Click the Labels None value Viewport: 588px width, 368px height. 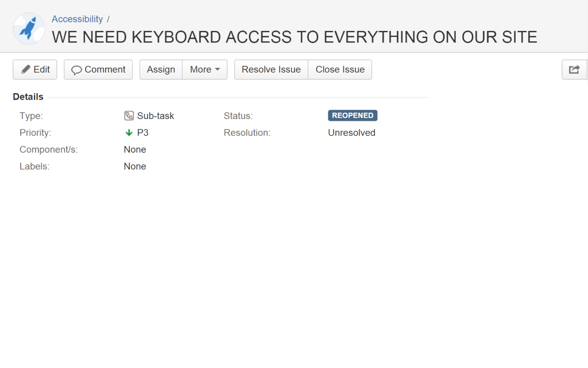pyautogui.click(x=135, y=166)
